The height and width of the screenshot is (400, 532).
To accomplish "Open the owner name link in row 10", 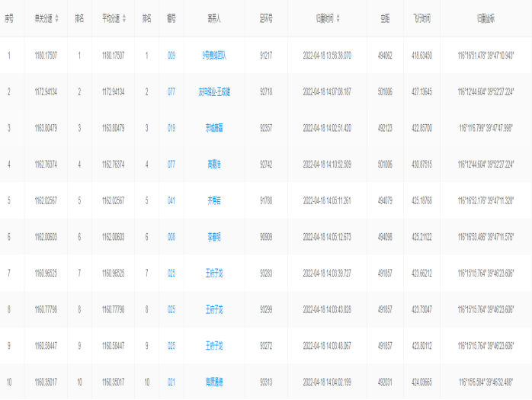I will [x=214, y=381].
